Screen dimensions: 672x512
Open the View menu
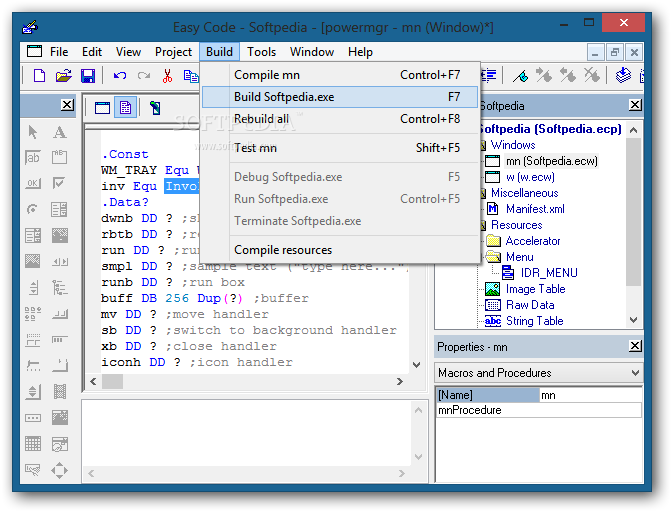[128, 52]
